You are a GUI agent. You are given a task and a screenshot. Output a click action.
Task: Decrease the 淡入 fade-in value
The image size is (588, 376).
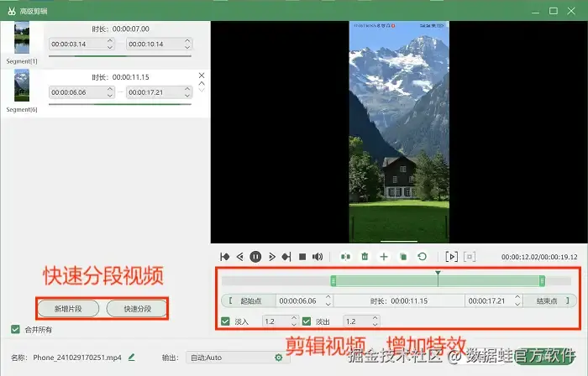(294, 325)
